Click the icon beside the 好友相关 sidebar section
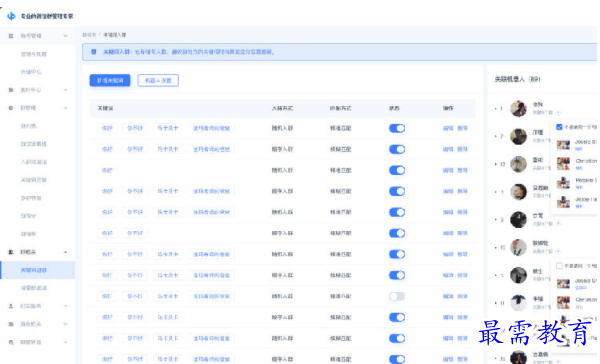This screenshot has height=364, width=600. (x=11, y=306)
